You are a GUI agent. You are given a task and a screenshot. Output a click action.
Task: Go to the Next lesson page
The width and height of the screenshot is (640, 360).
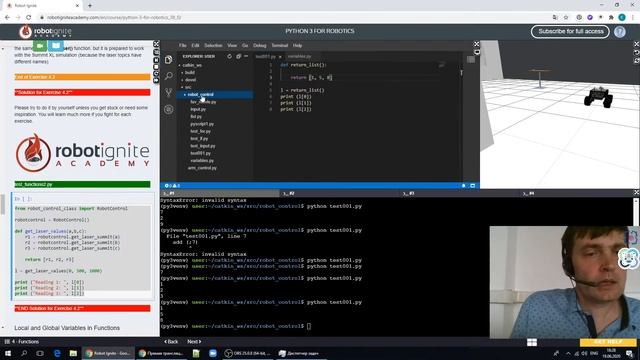194,342
